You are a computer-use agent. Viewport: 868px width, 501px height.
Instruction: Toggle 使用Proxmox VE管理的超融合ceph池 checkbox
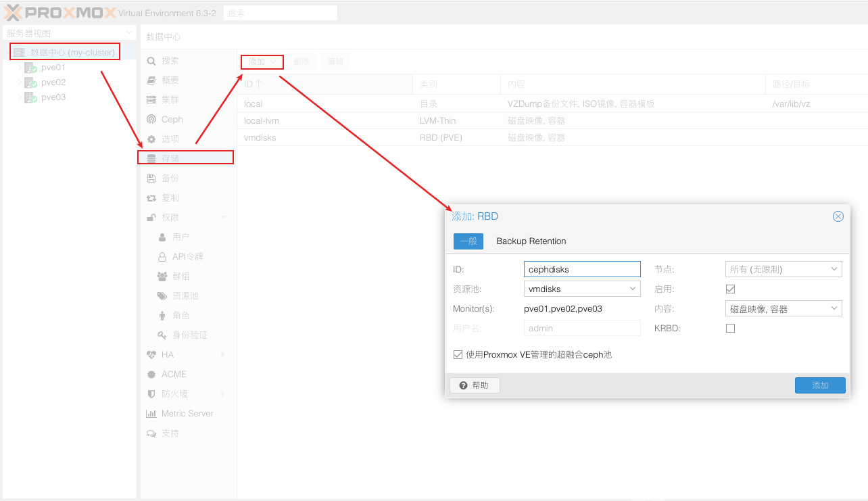[x=458, y=354]
